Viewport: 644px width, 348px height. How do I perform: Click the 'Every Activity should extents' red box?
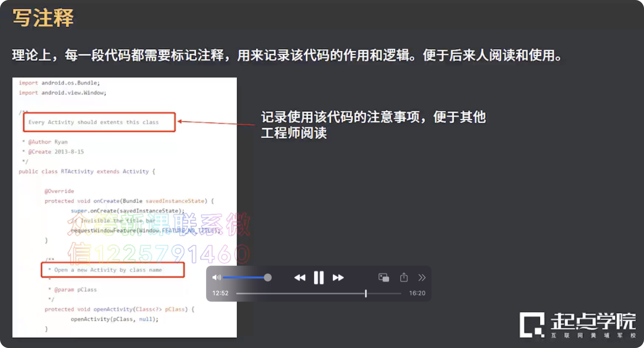click(x=99, y=122)
